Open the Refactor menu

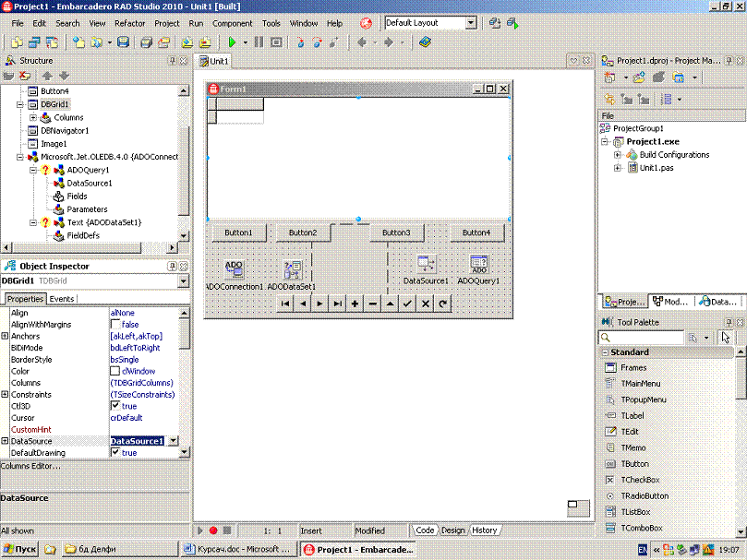click(x=129, y=23)
